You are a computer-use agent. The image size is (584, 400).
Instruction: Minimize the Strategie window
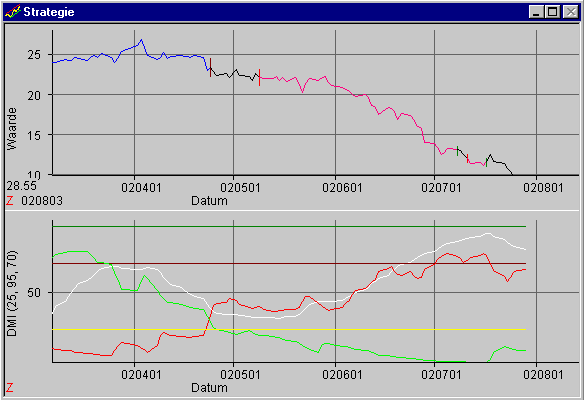(x=537, y=12)
